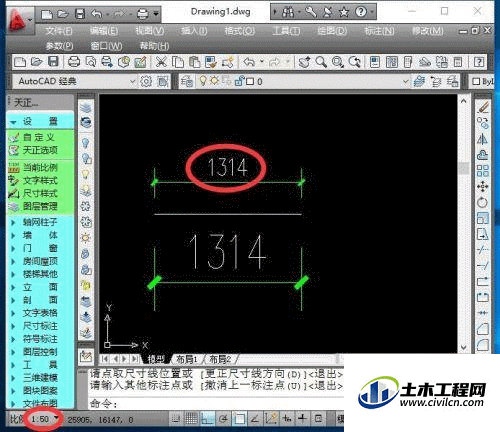The image size is (500, 432).
Task: Switch to the 布局2 layout tab
Action: click(x=220, y=359)
